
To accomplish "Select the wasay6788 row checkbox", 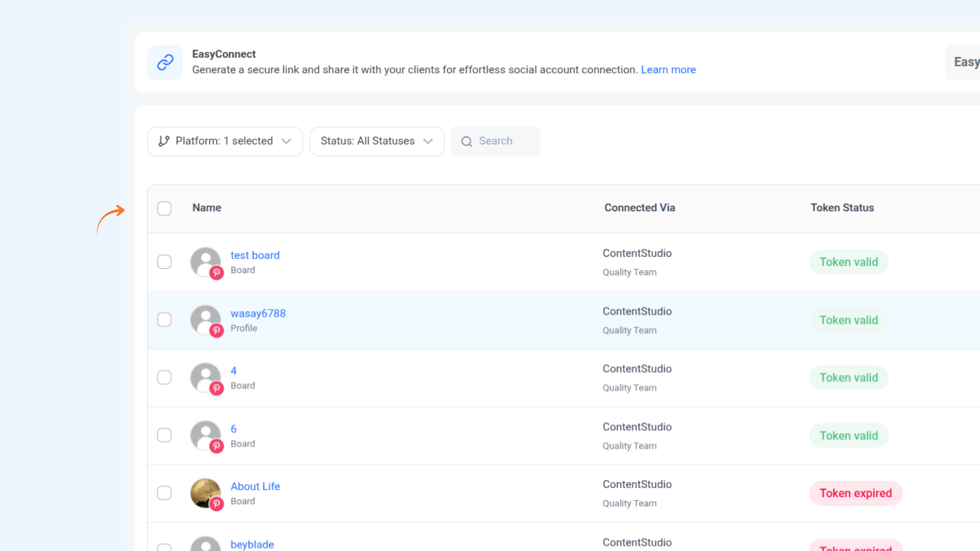I will (x=164, y=320).
